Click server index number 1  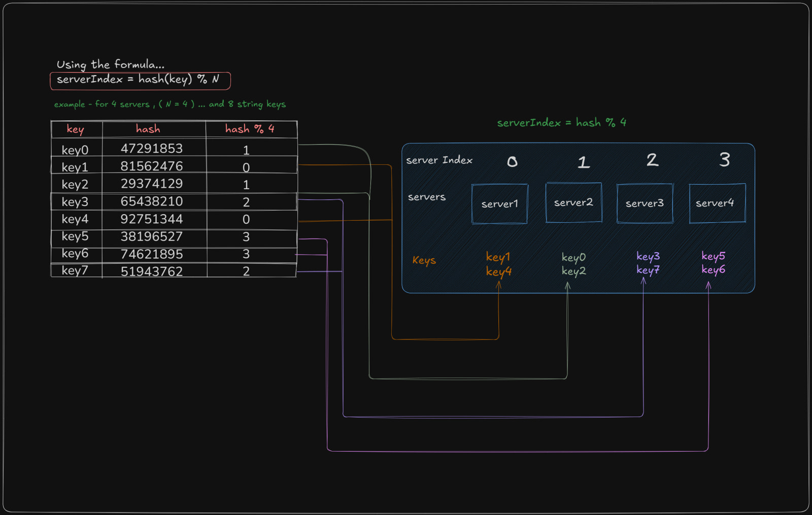pos(584,162)
